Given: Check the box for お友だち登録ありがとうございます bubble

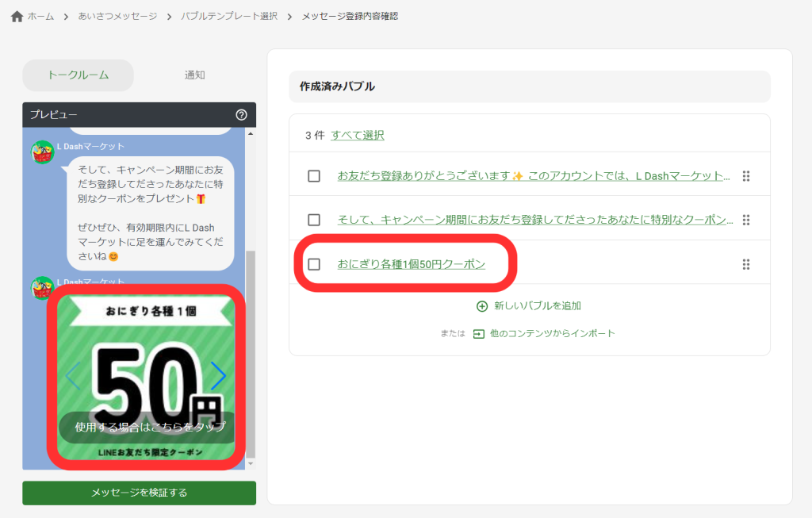Looking at the screenshot, I should click(314, 176).
